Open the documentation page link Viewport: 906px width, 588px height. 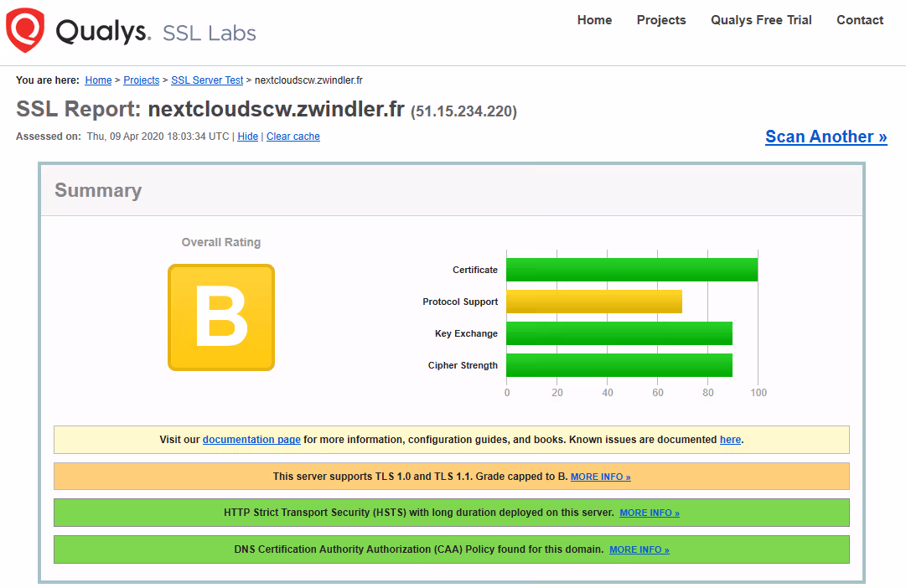(x=251, y=440)
